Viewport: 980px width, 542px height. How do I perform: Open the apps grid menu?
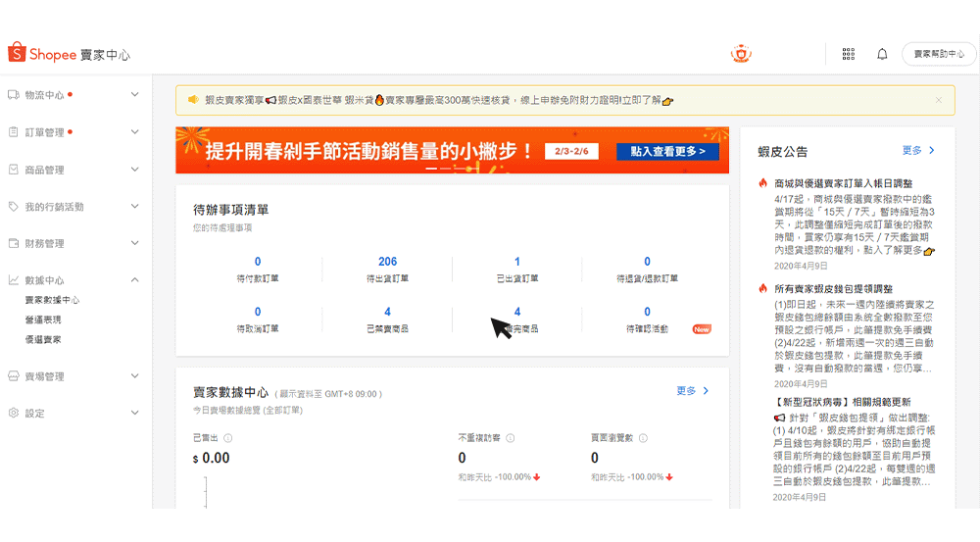(x=849, y=54)
